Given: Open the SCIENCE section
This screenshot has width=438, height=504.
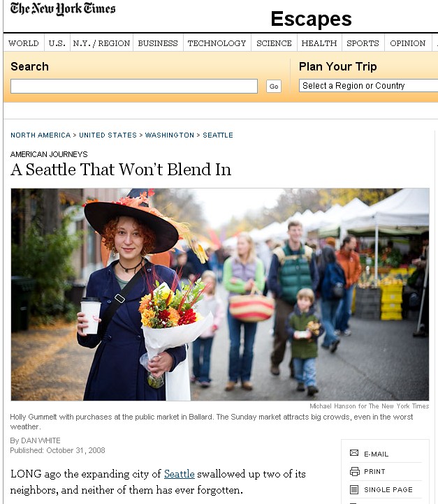Looking at the screenshot, I should coord(274,43).
